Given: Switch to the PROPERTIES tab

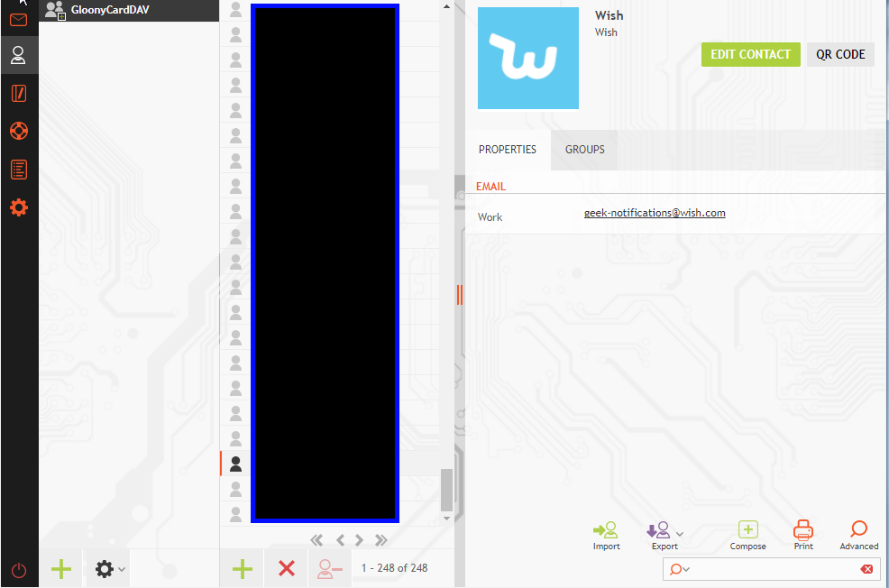Looking at the screenshot, I should pos(508,150).
